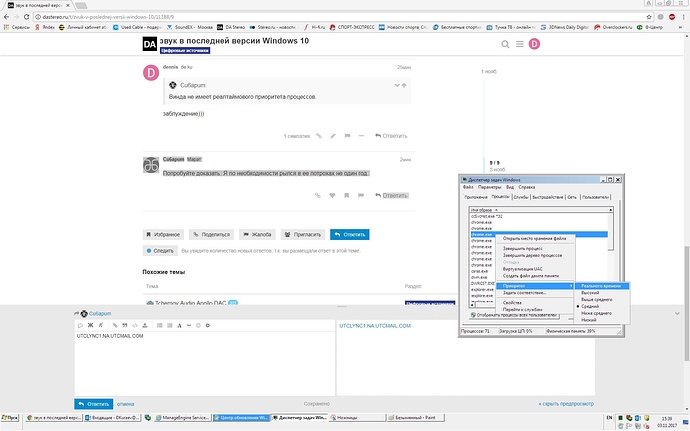
Task: Select Низкий priority
Action: pyautogui.click(x=588, y=320)
